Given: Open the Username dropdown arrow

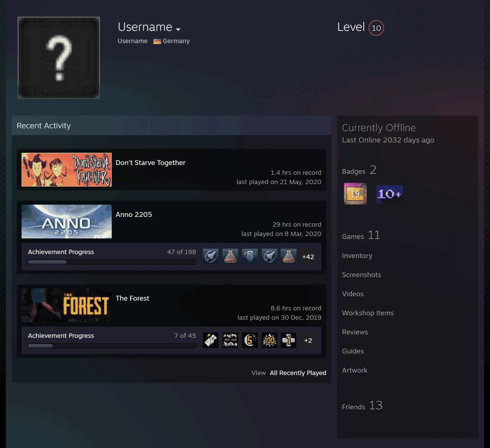Looking at the screenshot, I should point(178,29).
